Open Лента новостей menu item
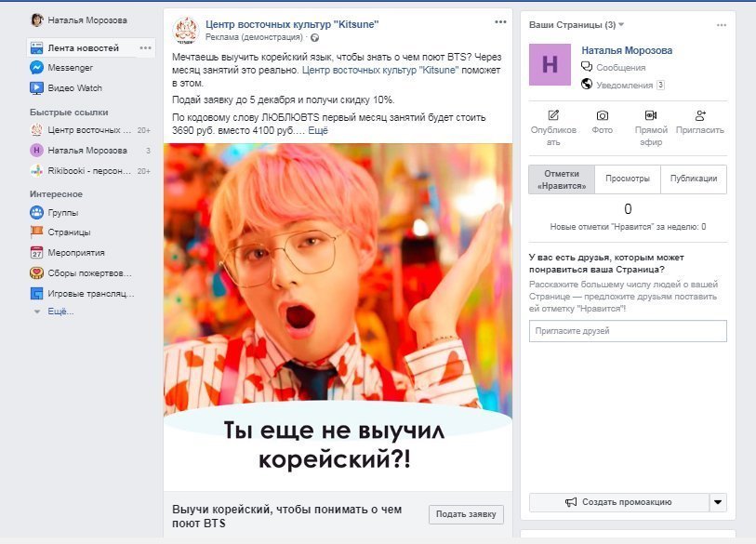The image size is (756, 544). coord(91,47)
